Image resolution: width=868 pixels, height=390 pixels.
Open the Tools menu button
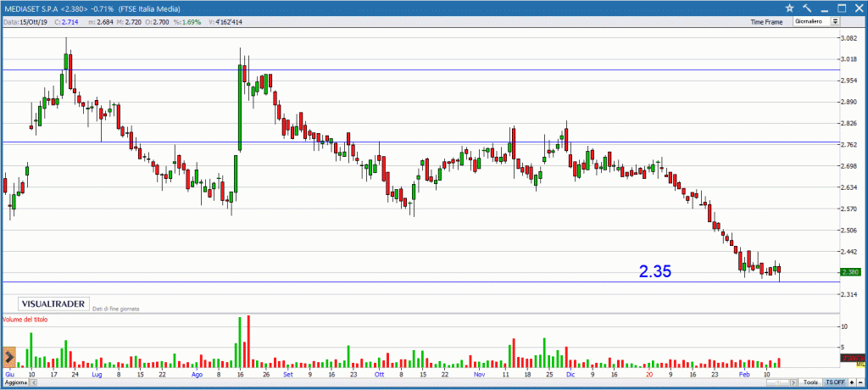point(810,382)
